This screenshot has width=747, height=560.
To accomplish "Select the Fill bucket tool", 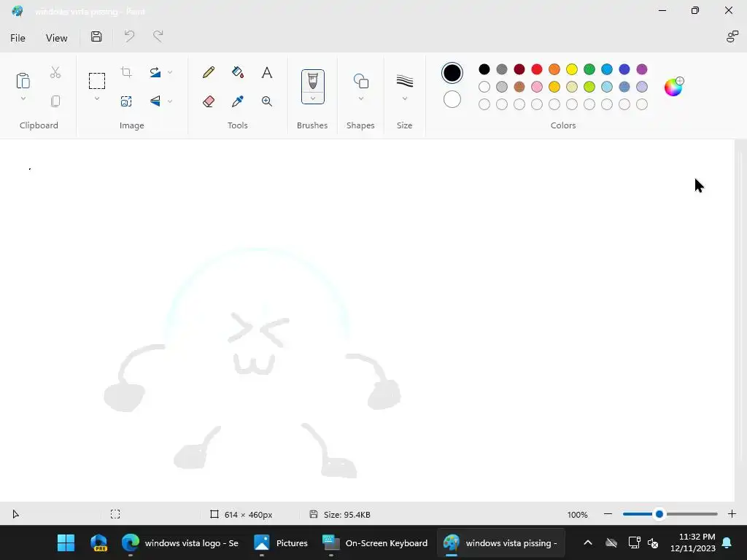I will [x=237, y=72].
